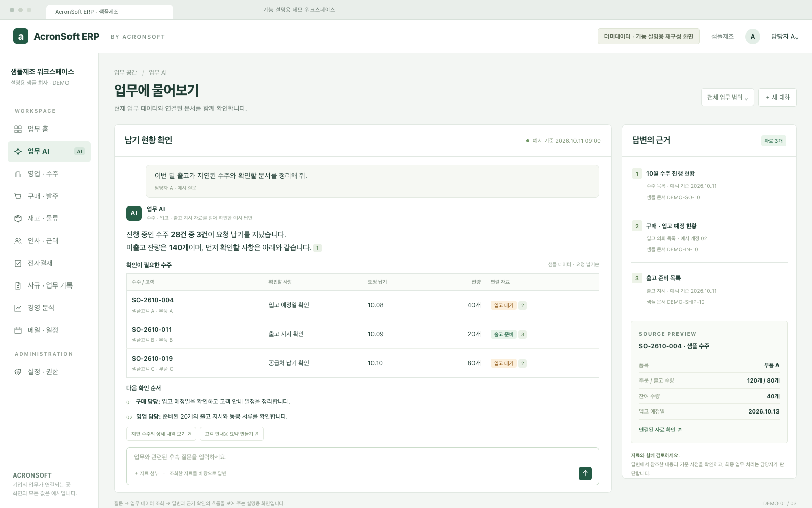Click order row SO-2610-019

coord(362,363)
